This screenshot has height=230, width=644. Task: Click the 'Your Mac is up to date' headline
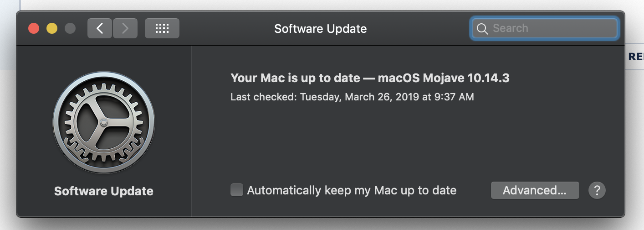click(x=295, y=78)
